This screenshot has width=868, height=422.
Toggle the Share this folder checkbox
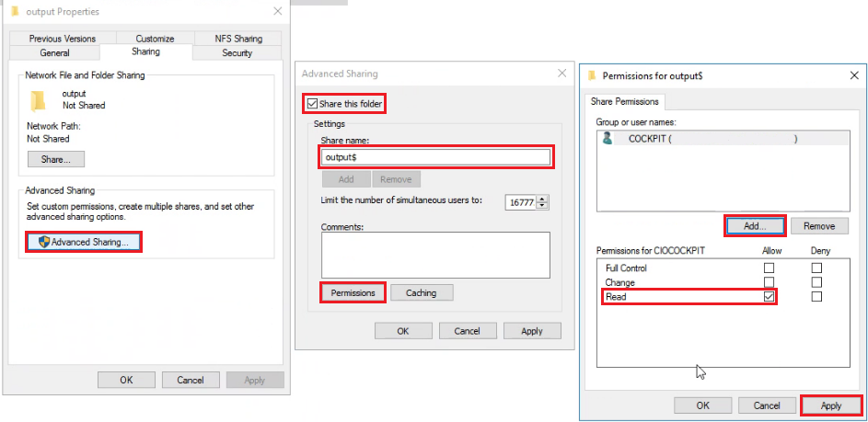(x=312, y=104)
